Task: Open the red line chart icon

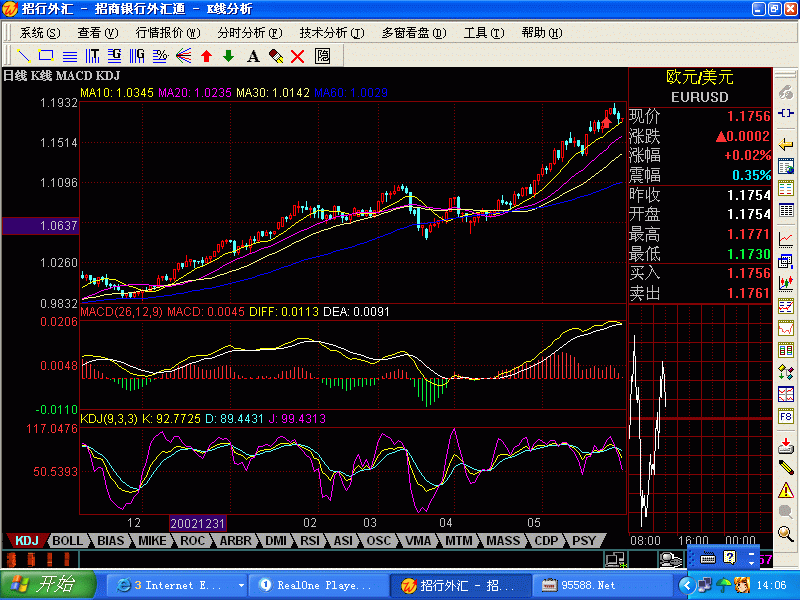Action: click(786, 239)
